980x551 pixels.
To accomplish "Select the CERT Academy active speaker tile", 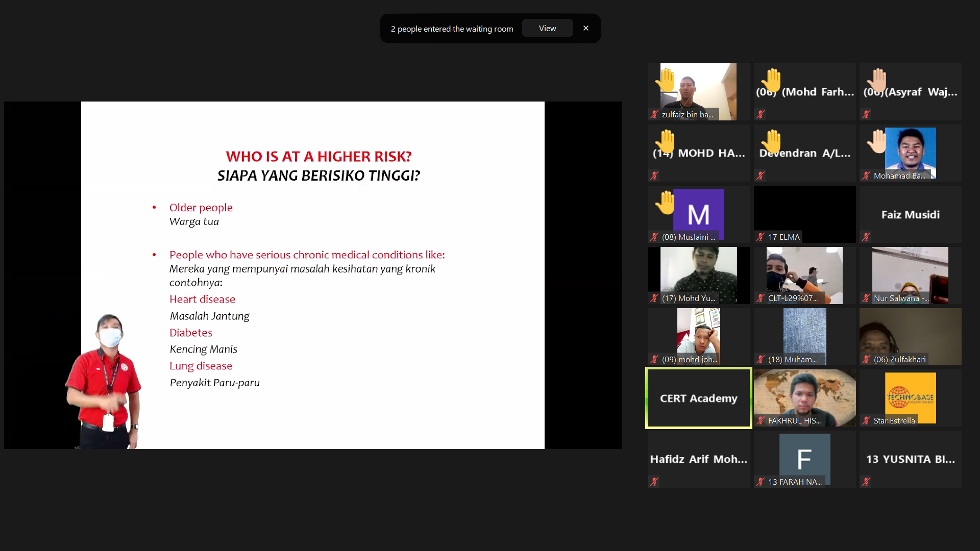I will click(699, 398).
